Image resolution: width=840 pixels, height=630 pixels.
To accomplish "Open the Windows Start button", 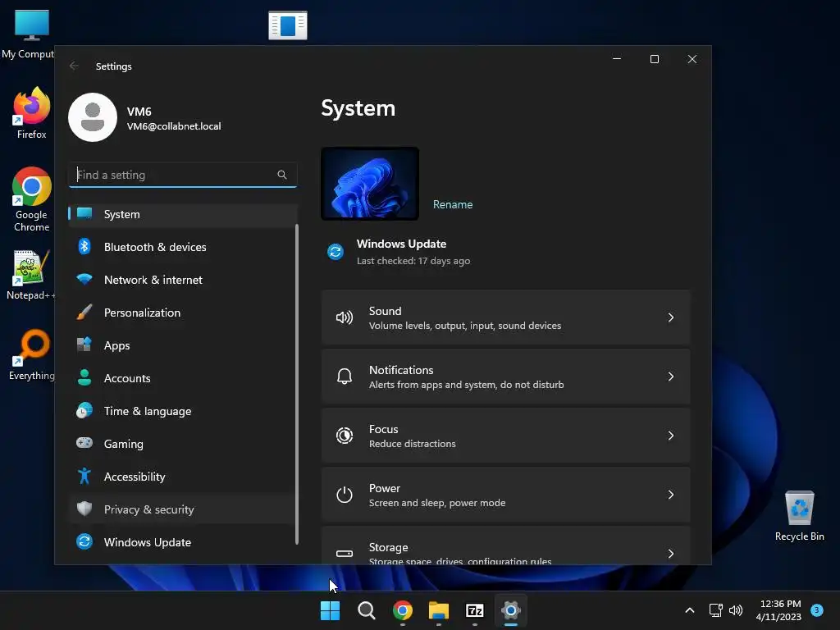I will click(330, 610).
